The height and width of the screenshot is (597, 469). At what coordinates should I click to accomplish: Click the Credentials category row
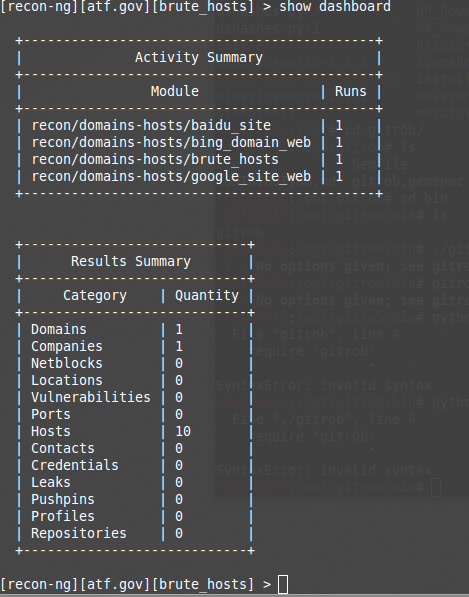click(135, 466)
